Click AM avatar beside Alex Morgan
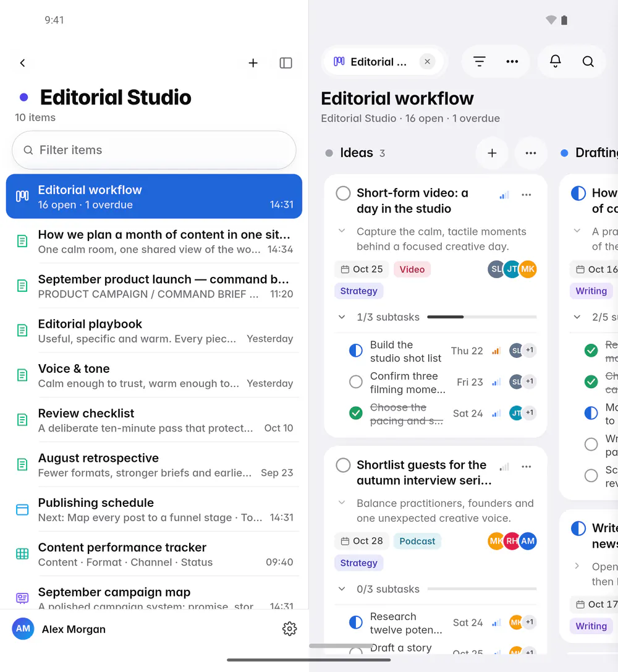The height and width of the screenshot is (672, 618). pos(23,629)
